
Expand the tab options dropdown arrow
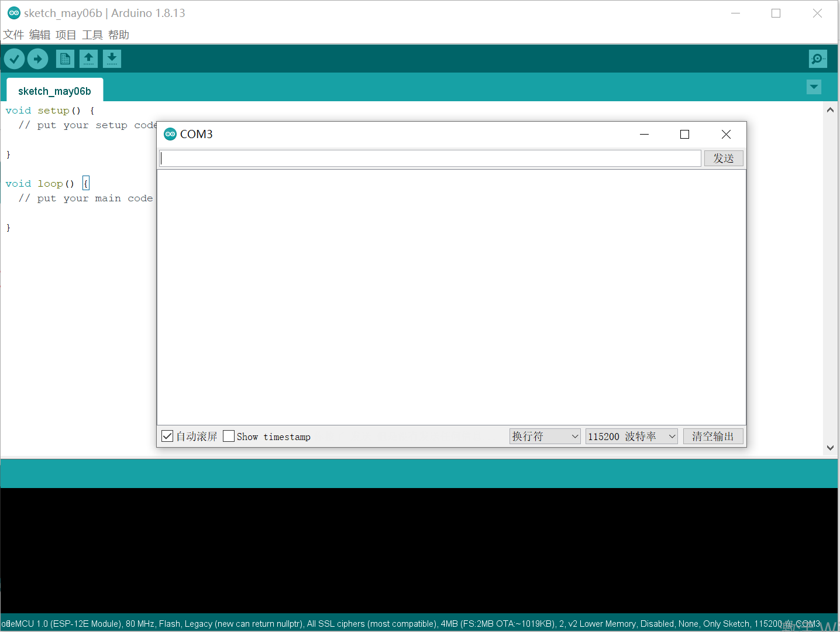tap(814, 87)
